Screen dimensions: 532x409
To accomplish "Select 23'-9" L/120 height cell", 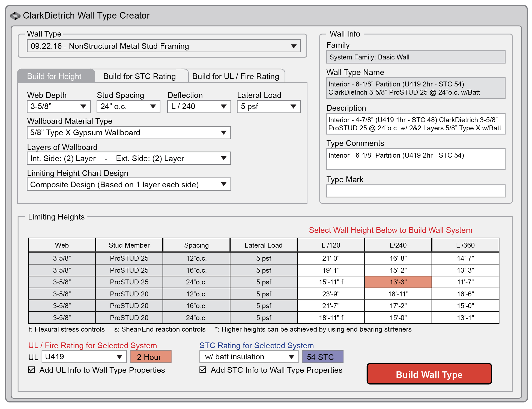I will point(331,294).
